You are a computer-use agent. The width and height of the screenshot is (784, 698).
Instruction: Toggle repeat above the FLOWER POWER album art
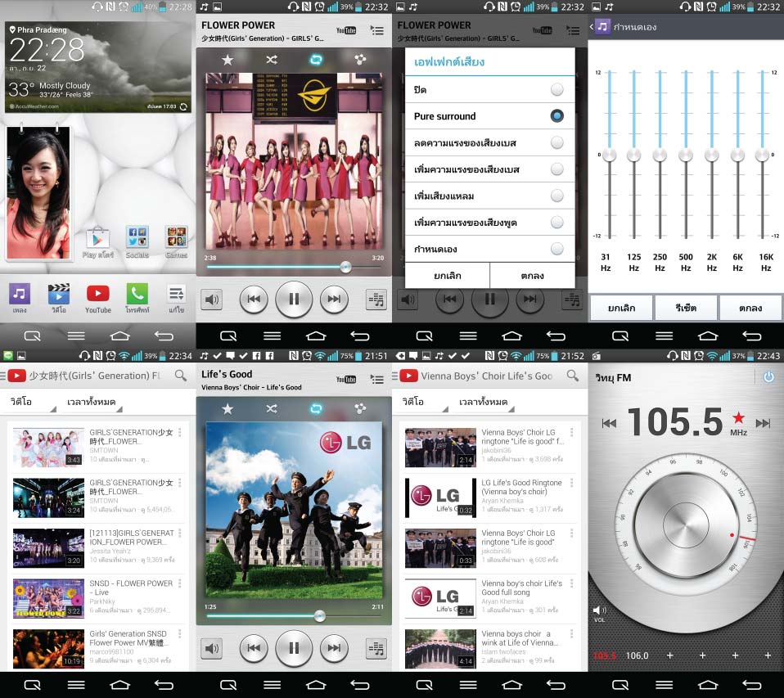[316, 60]
